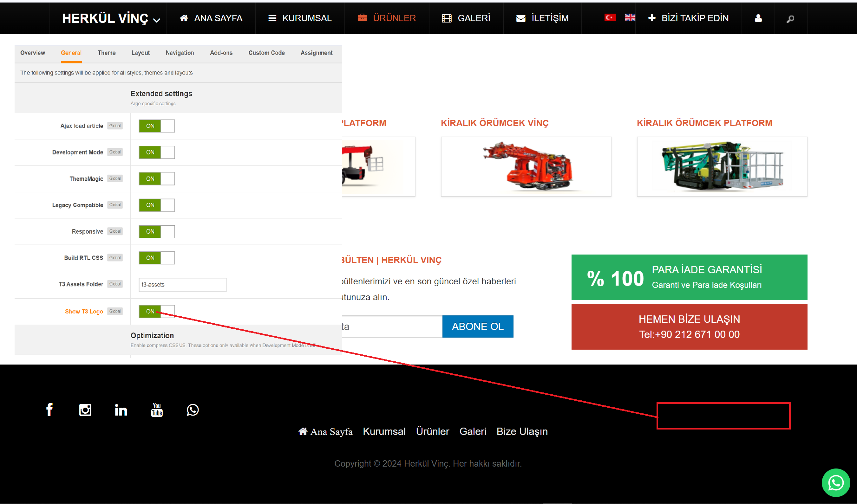The width and height of the screenshot is (857, 504).
Task: Open the user account icon in header
Action: pos(758,18)
